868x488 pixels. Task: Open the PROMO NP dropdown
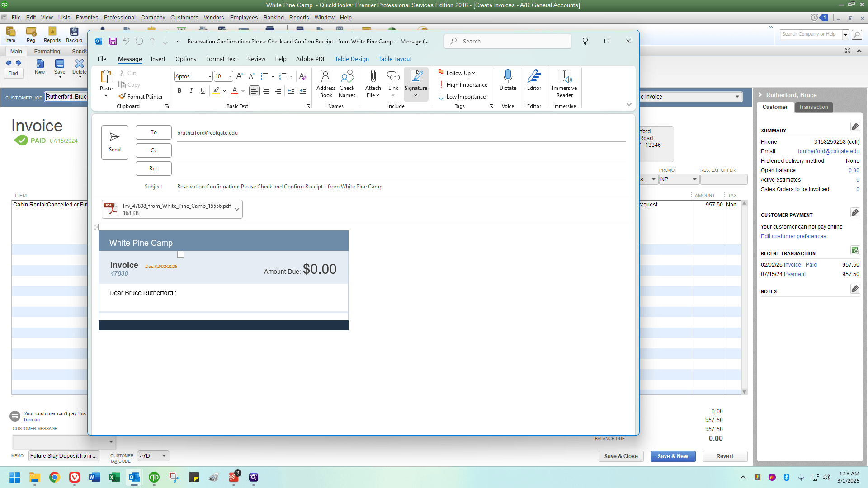[x=695, y=179]
